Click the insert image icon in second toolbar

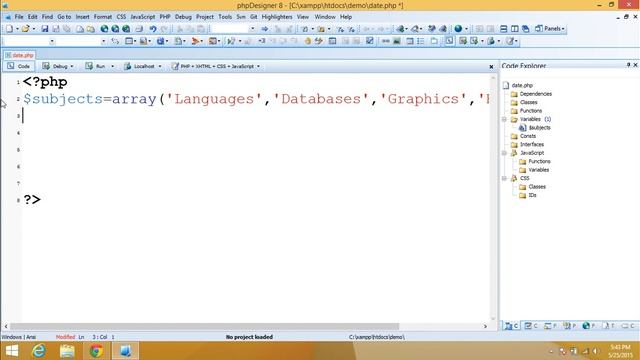point(397,41)
